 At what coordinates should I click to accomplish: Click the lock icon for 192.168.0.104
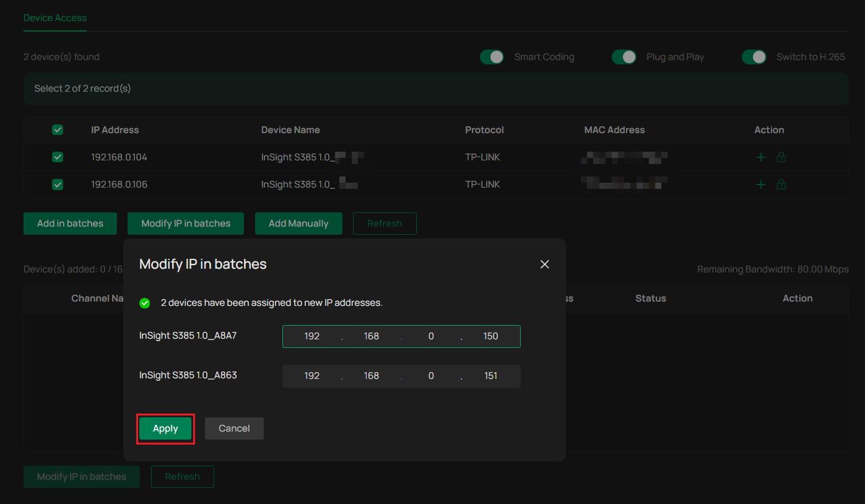781,157
